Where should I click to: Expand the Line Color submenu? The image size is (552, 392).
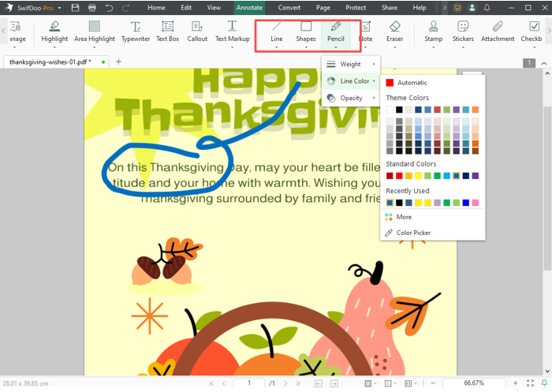click(351, 81)
